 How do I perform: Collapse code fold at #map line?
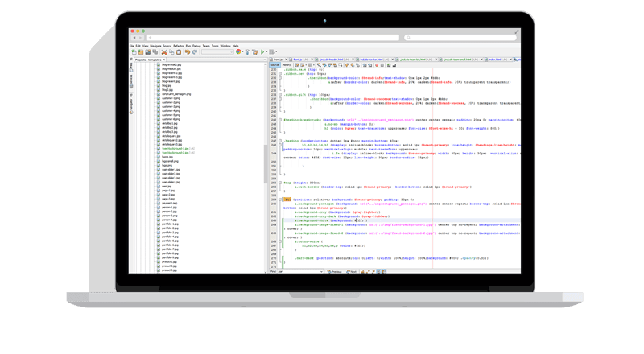click(280, 183)
